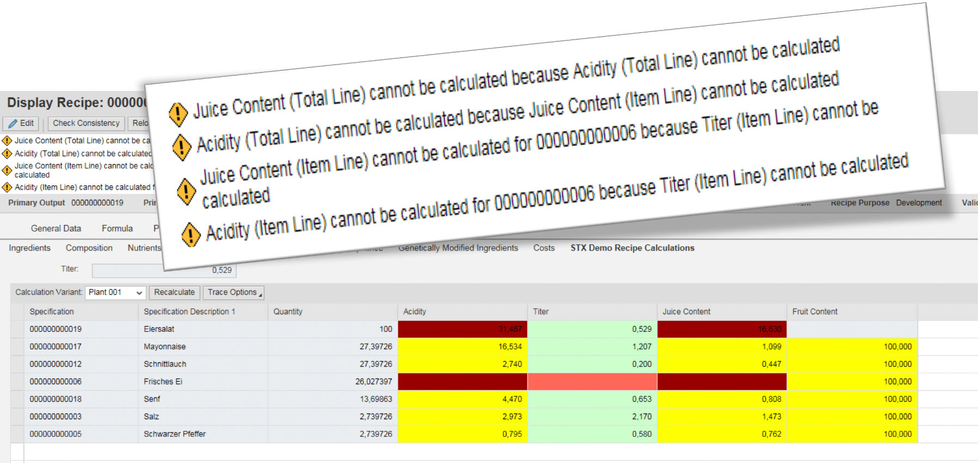The height and width of the screenshot is (463, 980).
Task: Switch to the Nutrients subtab
Action: [144, 248]
